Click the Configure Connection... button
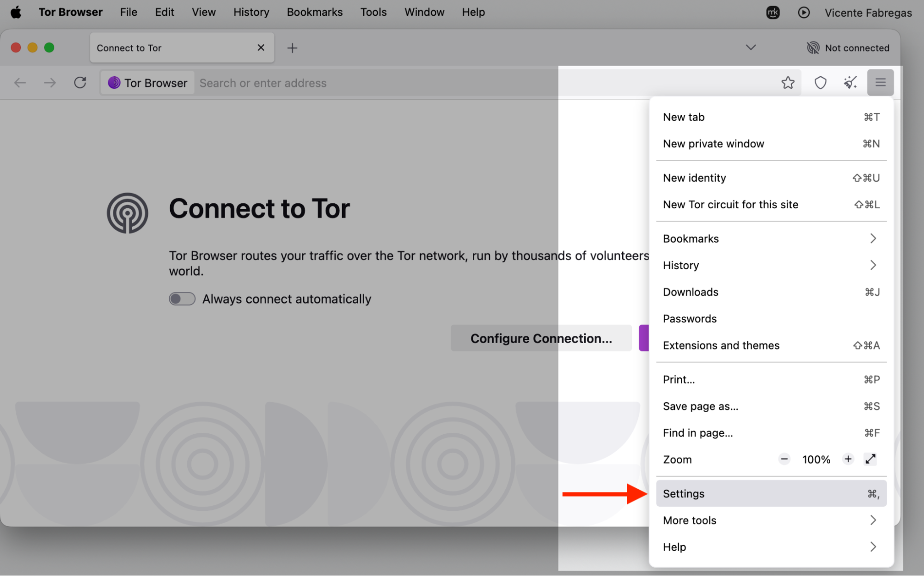The image size is (924, 576). (x=541, y=339)
